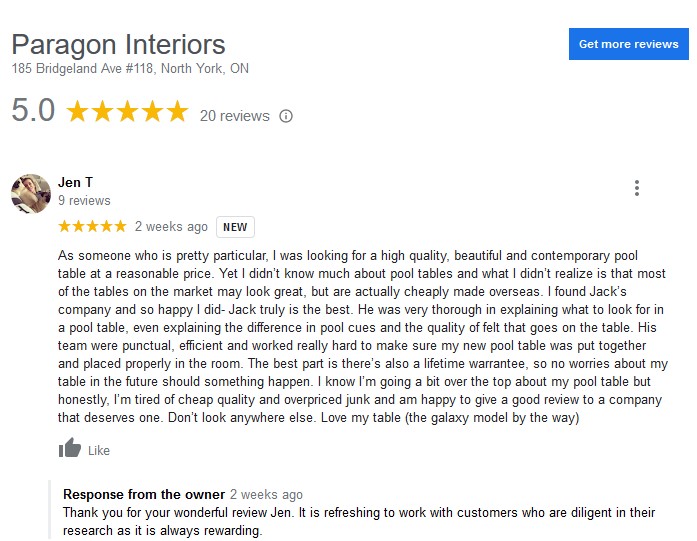Click the NEW badge on the review
Screen dimensions: 697x541
(235, 227)
